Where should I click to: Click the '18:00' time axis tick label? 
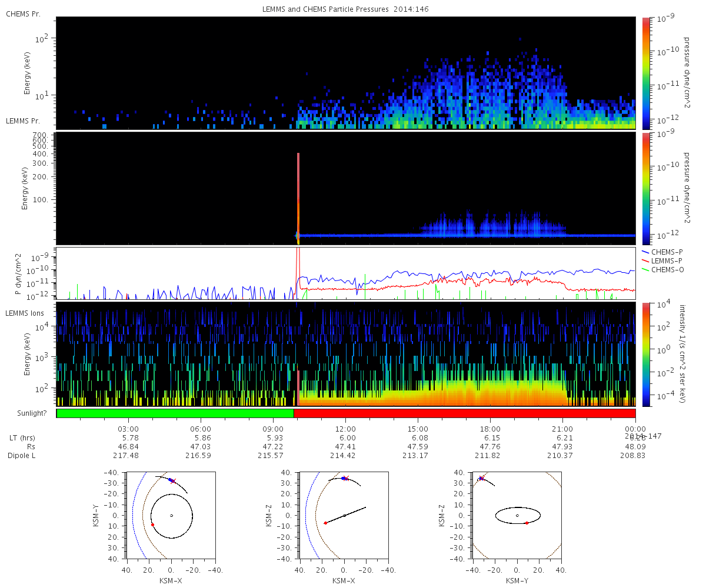click(490, 429)
